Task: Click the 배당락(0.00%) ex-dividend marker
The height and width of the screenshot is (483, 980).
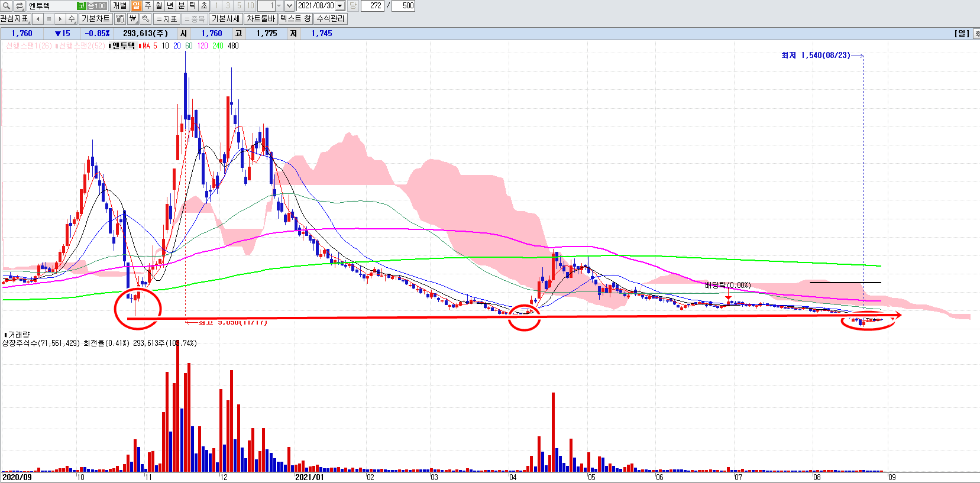Action: click(727, 285)
